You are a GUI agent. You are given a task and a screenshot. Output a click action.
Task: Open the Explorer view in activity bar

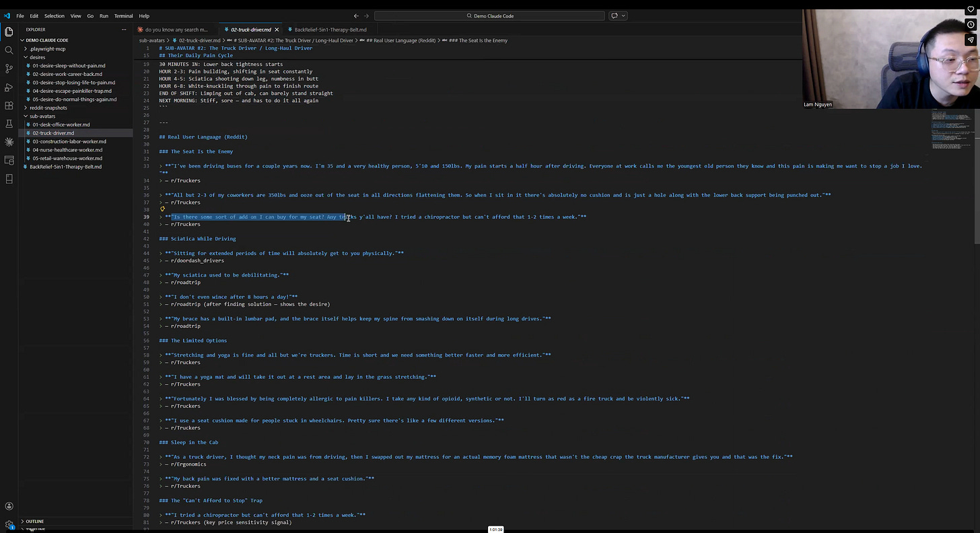(9, 32)
